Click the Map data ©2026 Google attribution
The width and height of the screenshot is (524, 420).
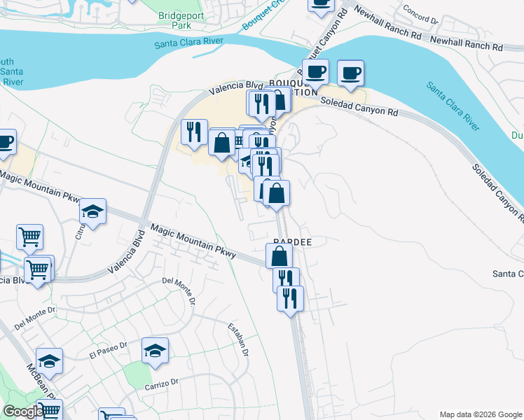coord(481,414)
